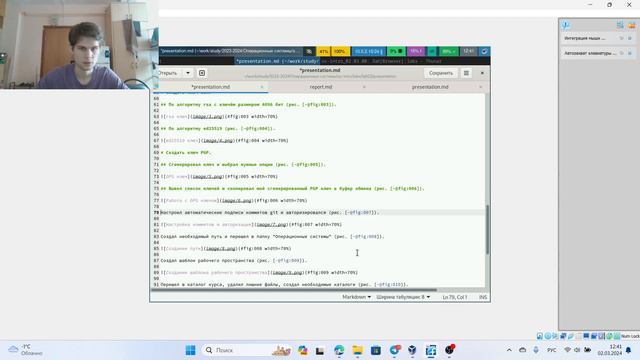Click the editor horizontal scrollbar
Screen dimensions: 640x360
(x=294, y=290)
